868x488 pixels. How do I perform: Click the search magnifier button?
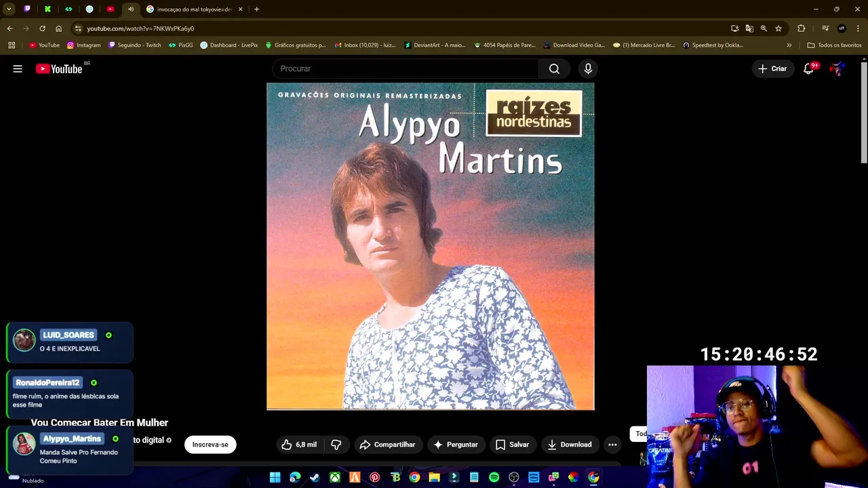click(x=554, y=68)
